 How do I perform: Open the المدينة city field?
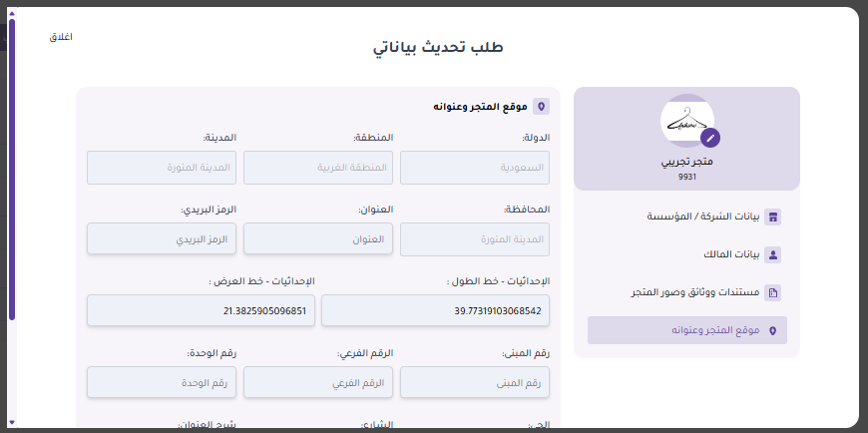click(x=162, y=168)
